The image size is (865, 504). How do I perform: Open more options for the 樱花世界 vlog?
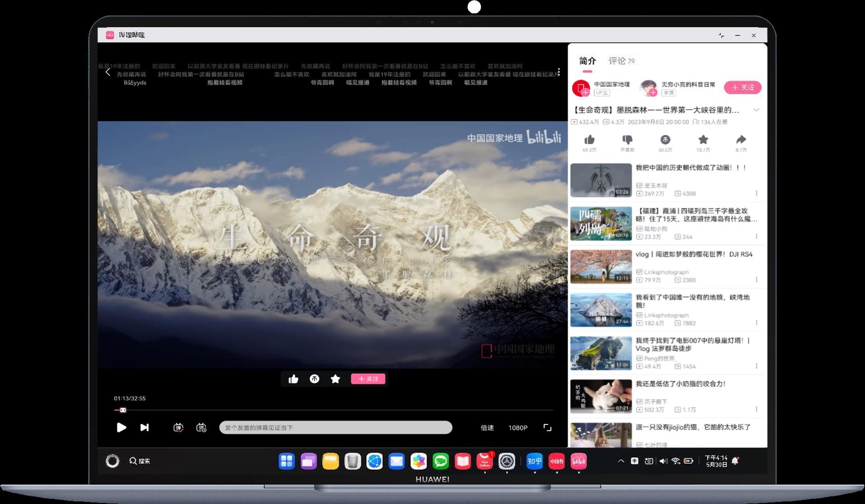pyautogui.click(x=756, y=279)
